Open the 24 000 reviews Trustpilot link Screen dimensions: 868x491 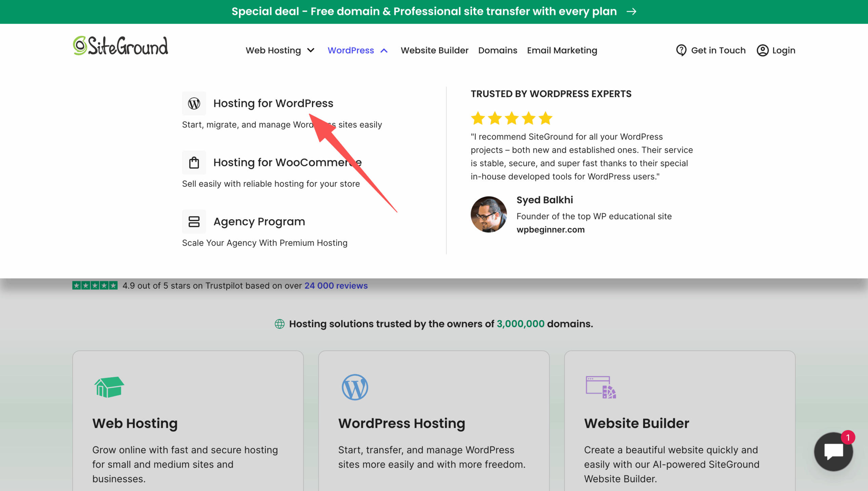(x=336, y=286)
